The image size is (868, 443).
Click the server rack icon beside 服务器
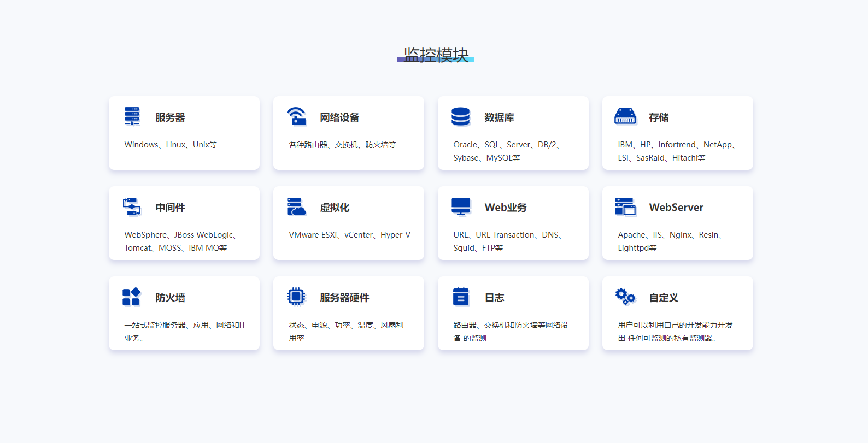coord(132,116)
